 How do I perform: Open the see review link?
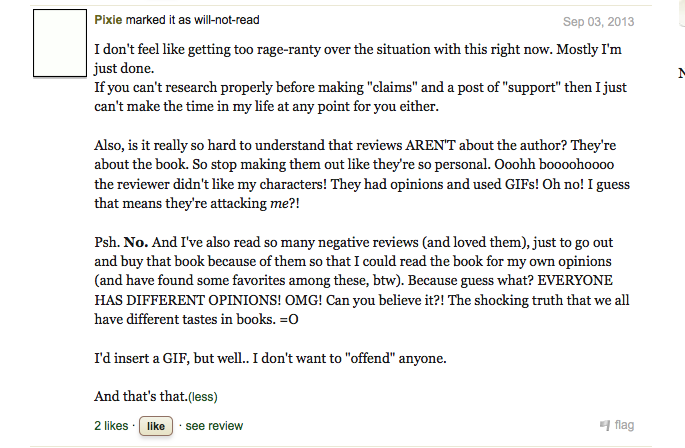point(214,426)
